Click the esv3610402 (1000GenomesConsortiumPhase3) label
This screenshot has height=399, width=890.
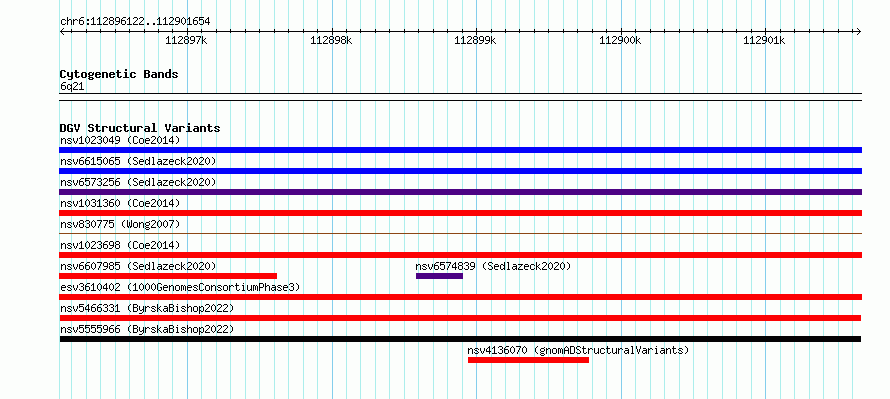[180, 287]
